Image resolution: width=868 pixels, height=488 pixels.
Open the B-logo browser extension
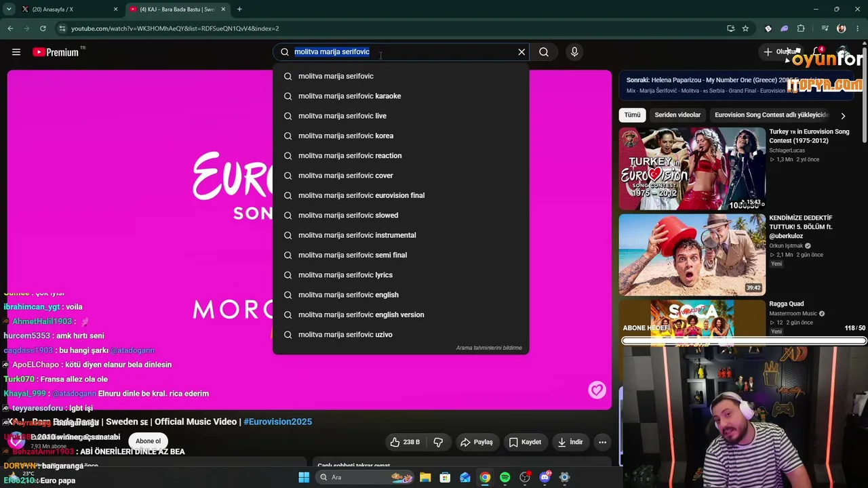tap(768, 28)
